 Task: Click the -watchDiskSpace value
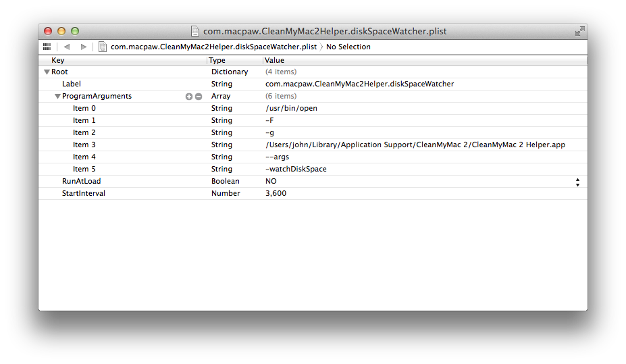point(296,169)
